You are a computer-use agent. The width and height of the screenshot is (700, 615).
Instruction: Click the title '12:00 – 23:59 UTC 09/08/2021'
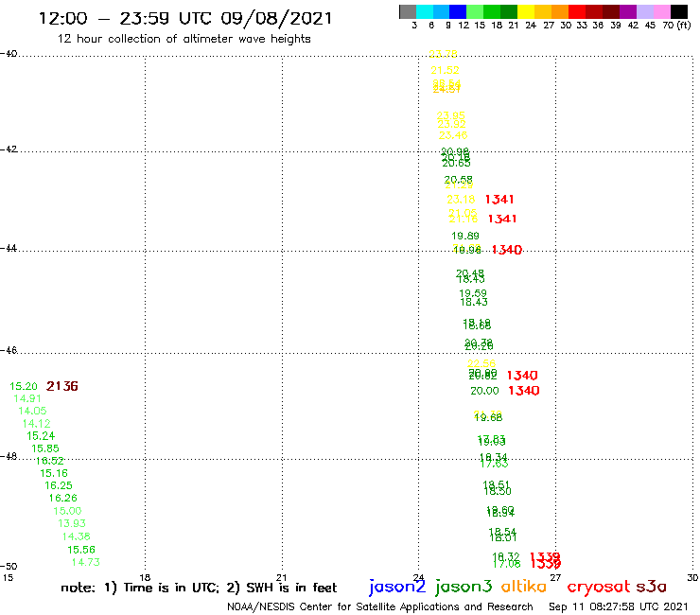[185, 19]
